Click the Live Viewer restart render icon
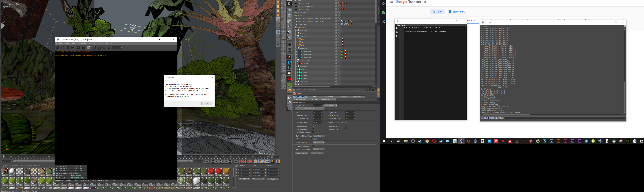 [63, 48]
